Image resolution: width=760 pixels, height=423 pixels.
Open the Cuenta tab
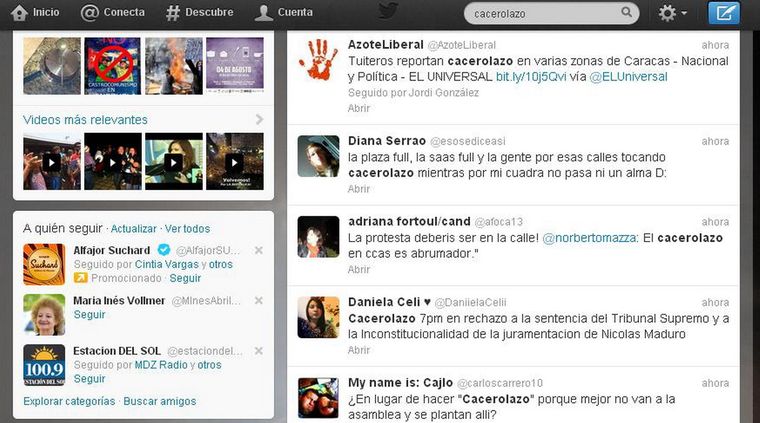click(x=284, y=13)
